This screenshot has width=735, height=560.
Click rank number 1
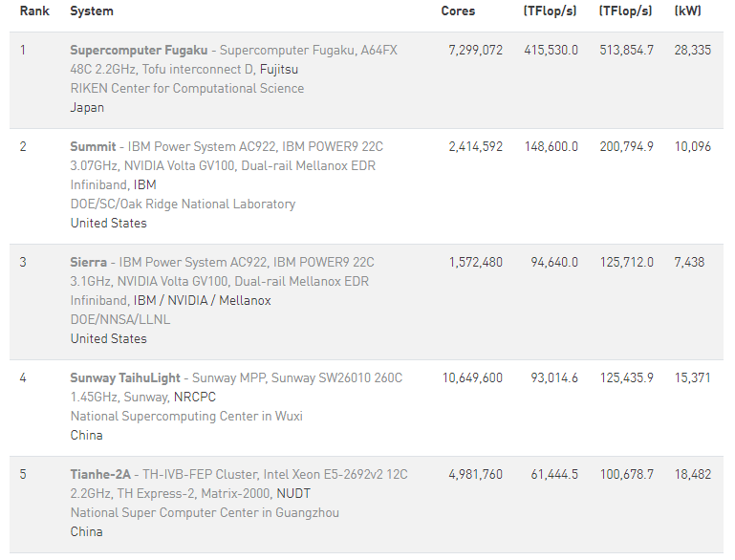click(23, 50)
